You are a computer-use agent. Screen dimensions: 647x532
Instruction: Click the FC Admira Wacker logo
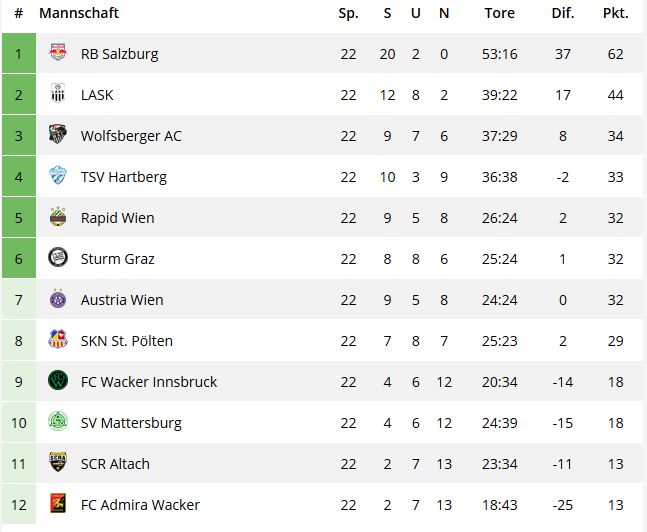coord(58,503)
